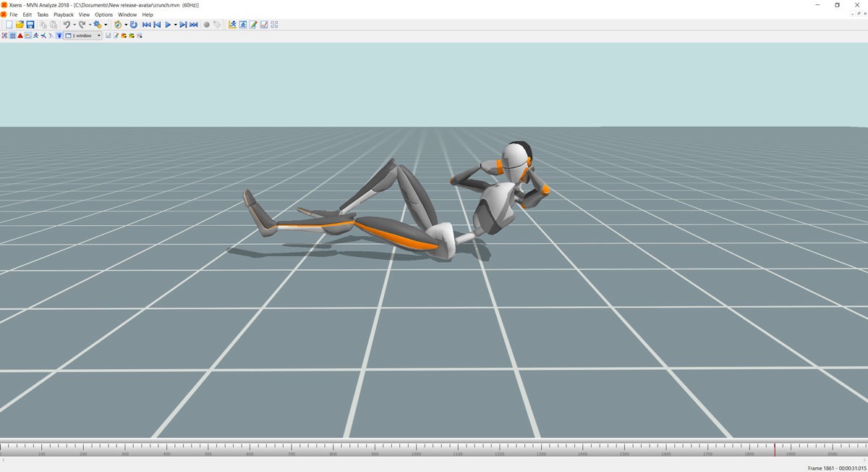This screenshot has width=868, height=472.
Task: Open a file with the folder icon
Action: point(20,25)
